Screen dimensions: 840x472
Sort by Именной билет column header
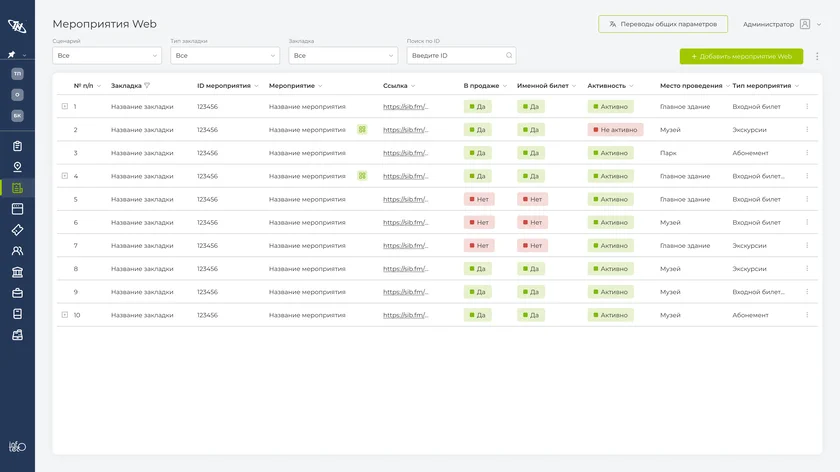click(x=546, y=86)
